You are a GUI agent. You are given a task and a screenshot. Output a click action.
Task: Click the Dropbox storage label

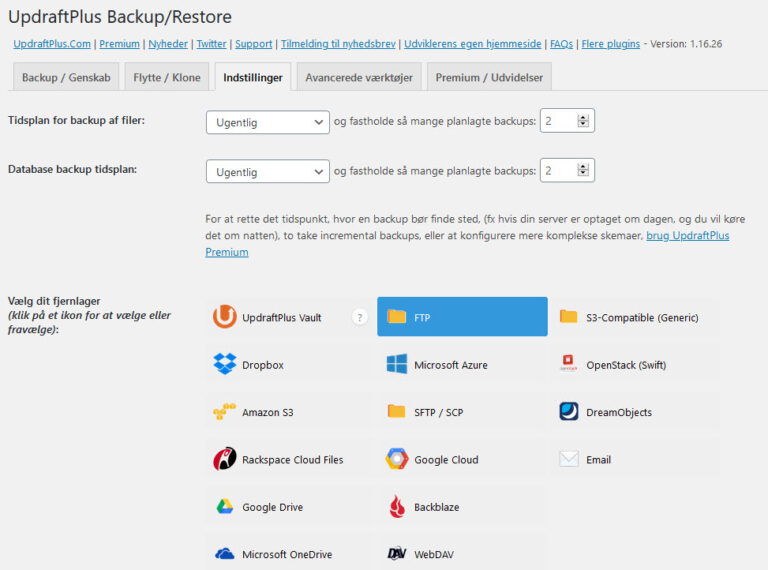tap(263, 365)
